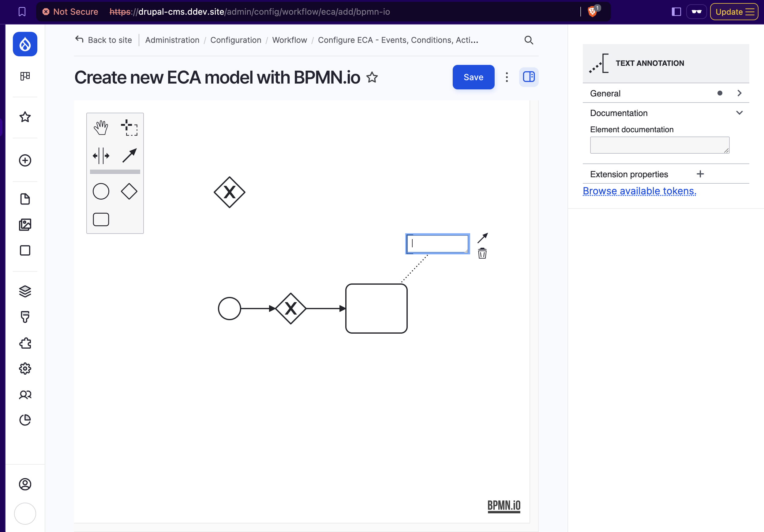Expand Extension properties section
764x532 pixels.
click(x=700, y=174)
